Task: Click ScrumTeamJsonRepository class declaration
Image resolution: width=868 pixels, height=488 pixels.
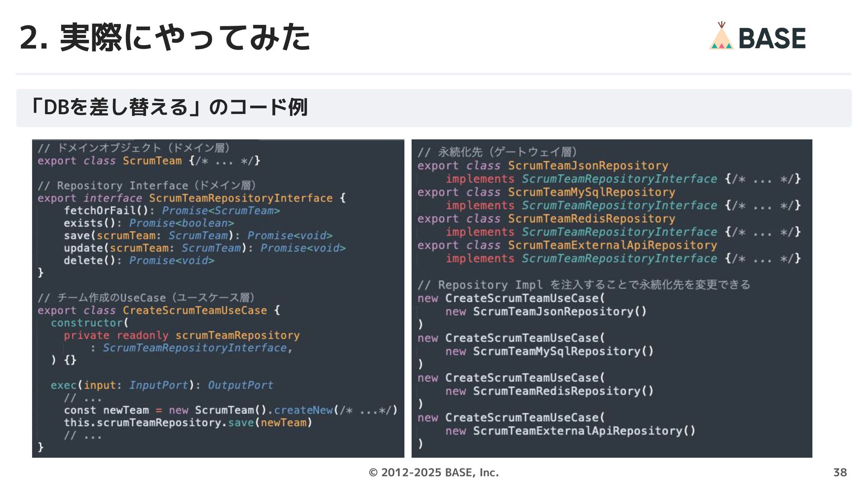Action: (588, 166)
